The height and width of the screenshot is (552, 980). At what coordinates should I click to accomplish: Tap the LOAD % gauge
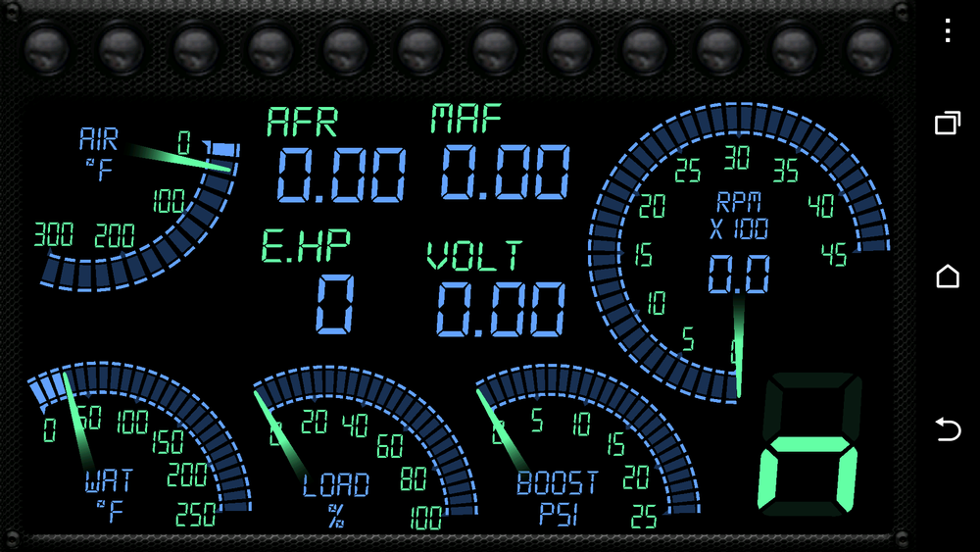[x=366, y=448]
